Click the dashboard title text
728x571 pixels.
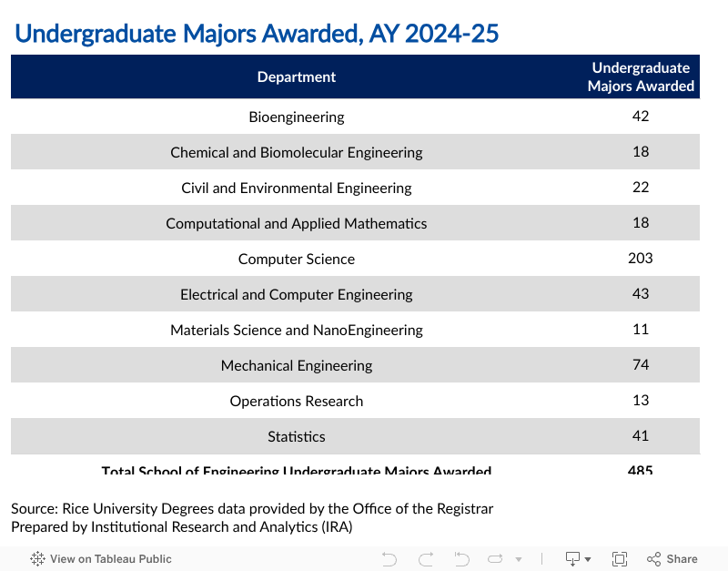(257, 34)
